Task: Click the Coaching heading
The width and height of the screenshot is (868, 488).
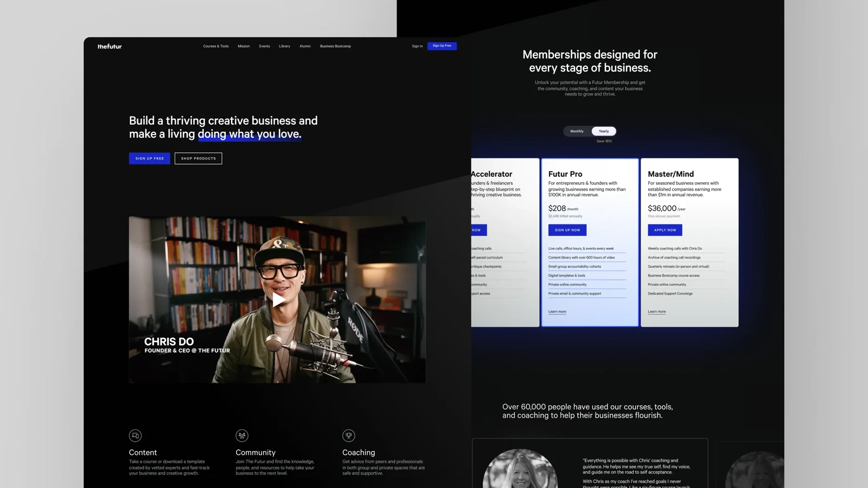Action: coord(359,452)
